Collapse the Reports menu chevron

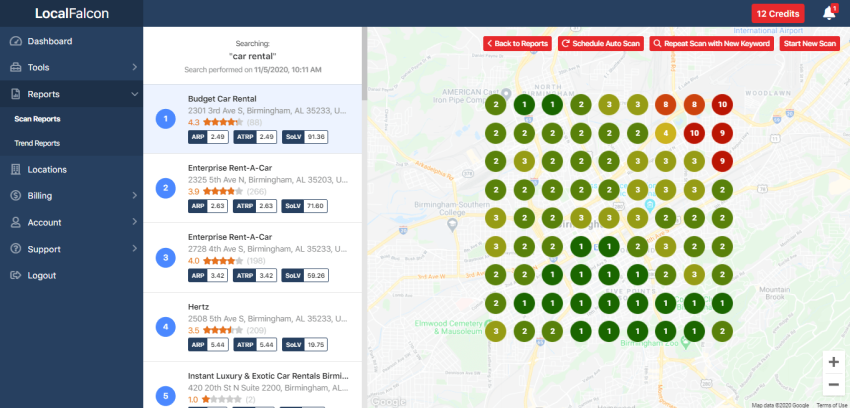coord(134,94)
